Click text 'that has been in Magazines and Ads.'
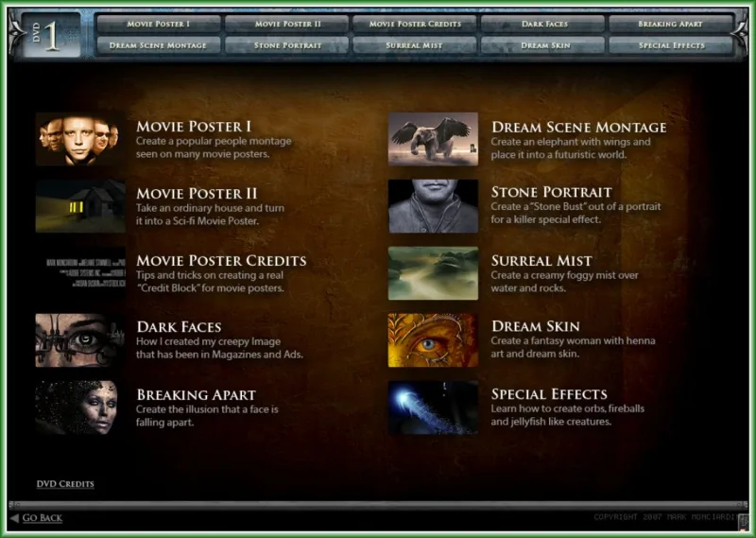The width and height of the screenshot is (756, 538). [219, 355]
